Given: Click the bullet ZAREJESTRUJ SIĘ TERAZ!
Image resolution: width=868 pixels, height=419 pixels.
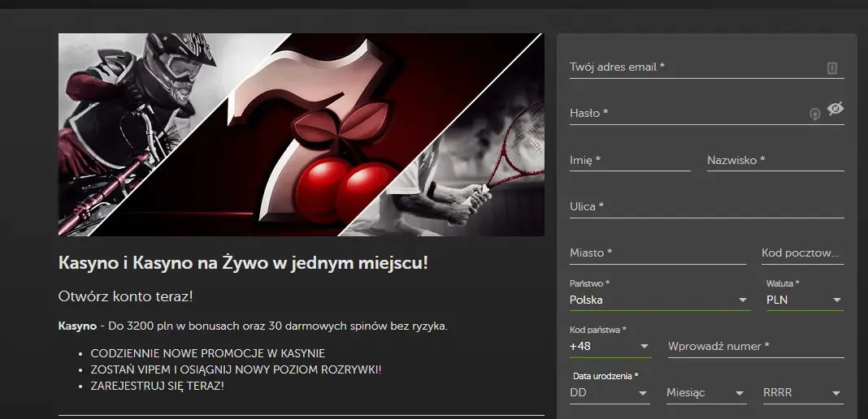Looking at the screenshot, I should point(157,386).
